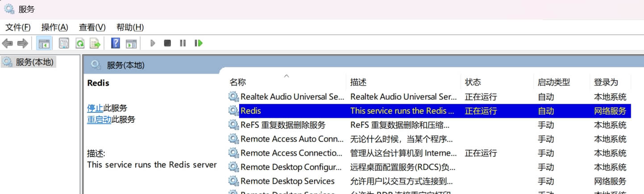The width and height of the screenshot is (644, 194).
Task: Click 本地系统 logon in ReFS row
Action: pyautogui.click(x=610, y=125)
